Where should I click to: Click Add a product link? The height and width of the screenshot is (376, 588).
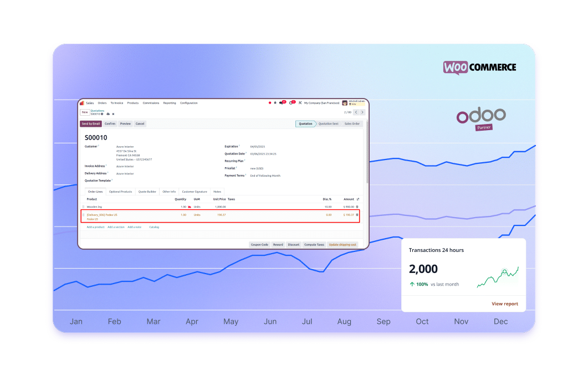tap(96, 227)
